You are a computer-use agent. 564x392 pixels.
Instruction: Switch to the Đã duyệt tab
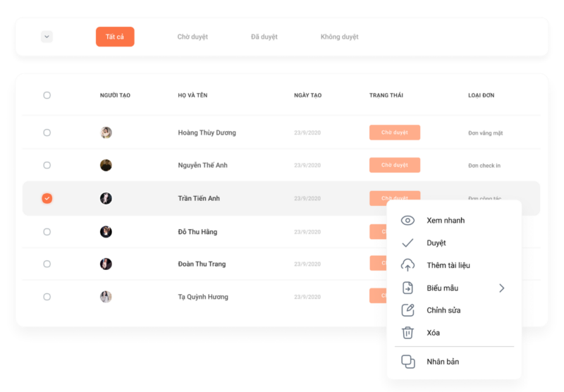tap(264, 37)
